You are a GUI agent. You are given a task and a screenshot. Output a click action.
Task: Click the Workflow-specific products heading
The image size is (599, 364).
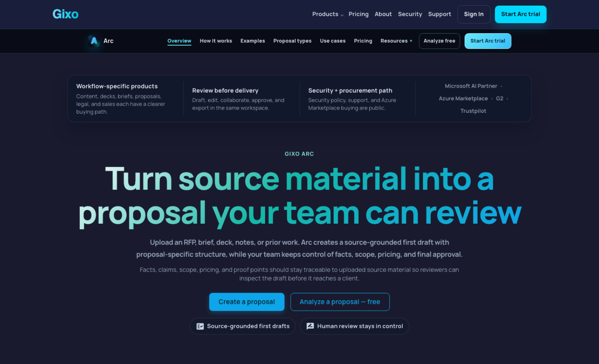117,86
